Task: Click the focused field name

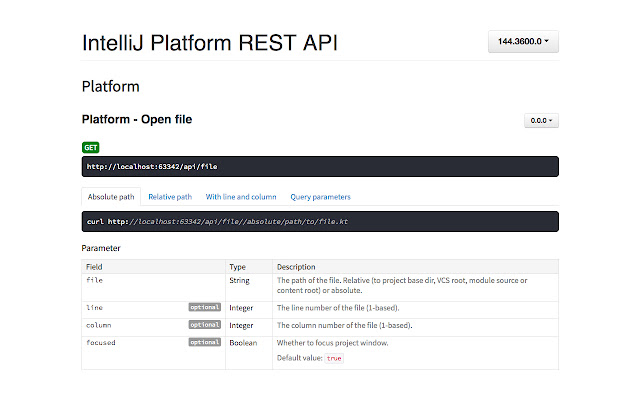Action: point(102,342)
